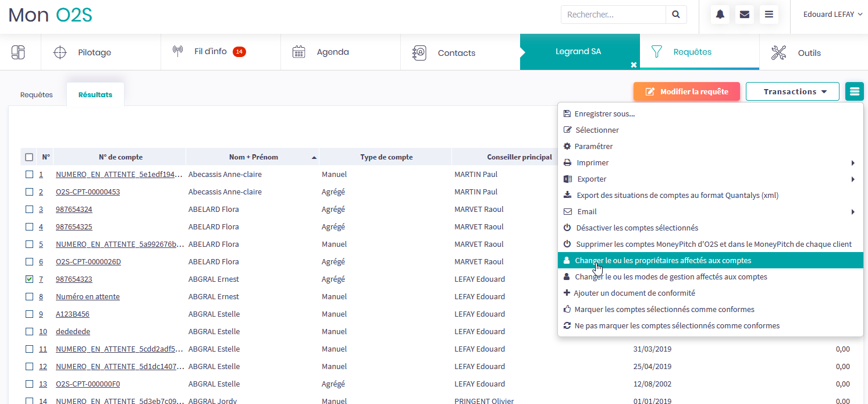Screen dimensions: 868x404
Task: Open the top header hamburger menu icon
Action: 769,15
